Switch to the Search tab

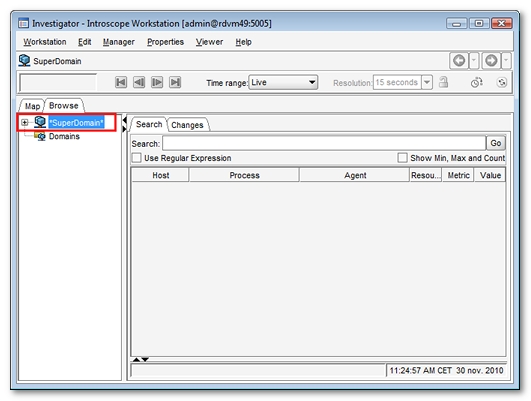tap(149, 124)
